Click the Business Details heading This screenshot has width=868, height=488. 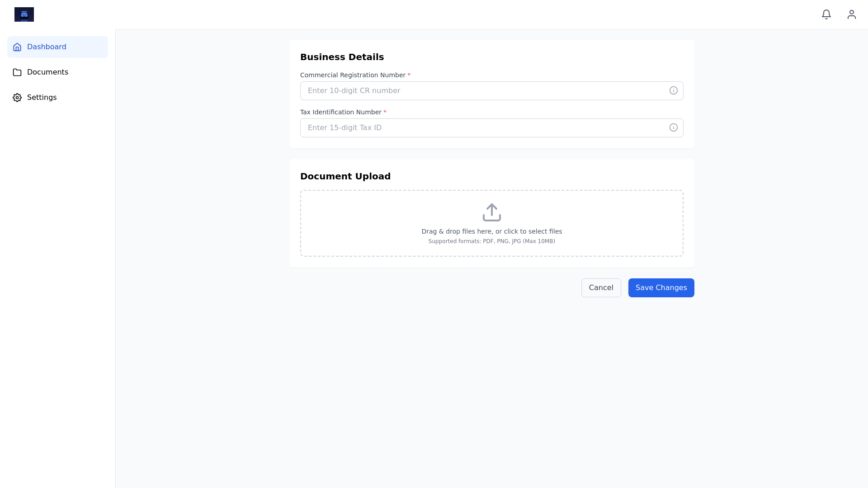[342, 57]
